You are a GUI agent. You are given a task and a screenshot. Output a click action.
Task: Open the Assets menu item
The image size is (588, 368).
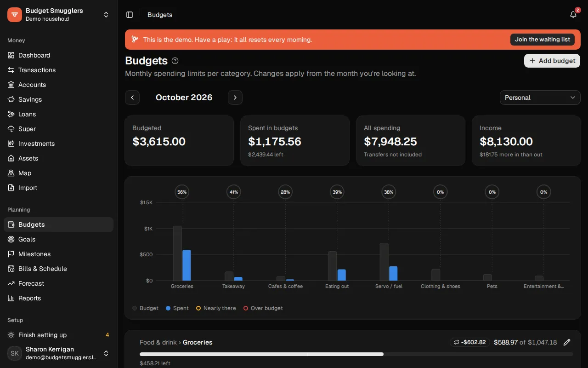(58, 158)
